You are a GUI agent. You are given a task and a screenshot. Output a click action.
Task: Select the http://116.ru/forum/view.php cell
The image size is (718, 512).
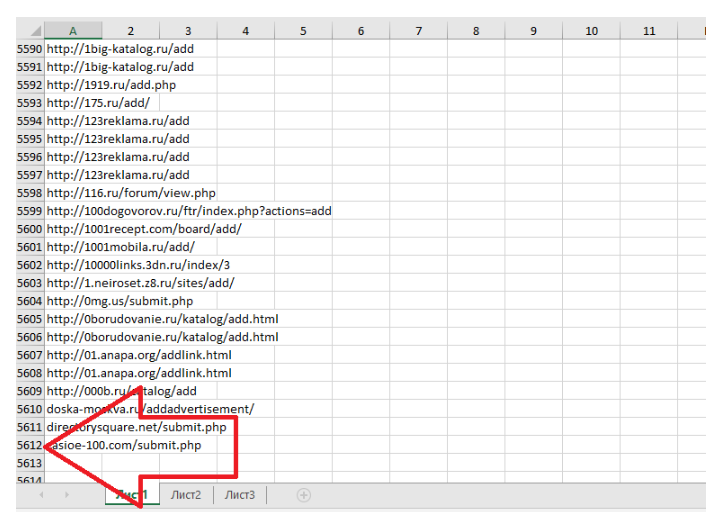(130, 193)
